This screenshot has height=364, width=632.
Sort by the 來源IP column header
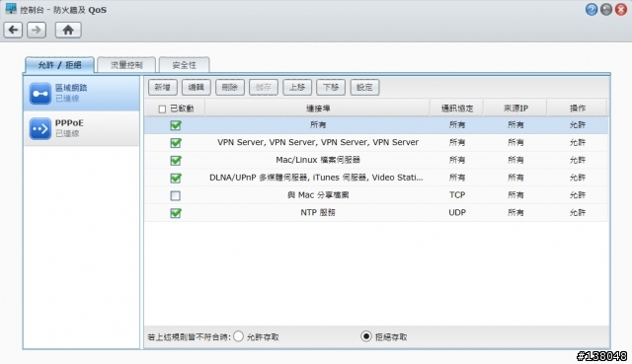click(515, 109)
